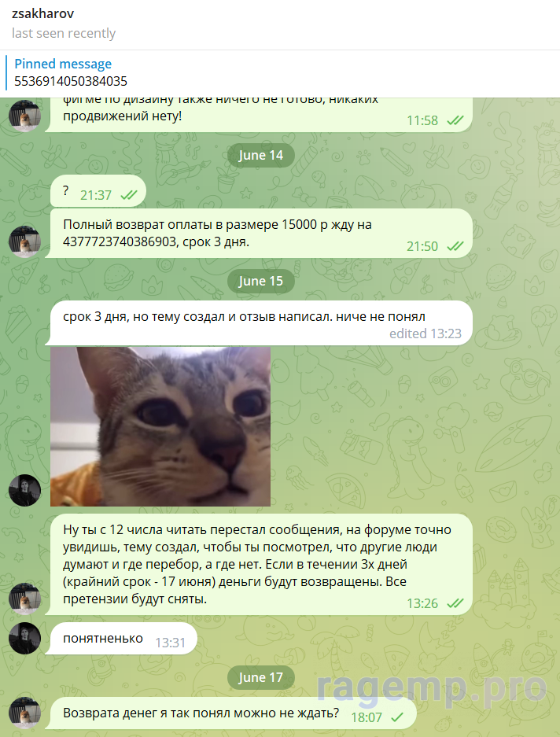Viewport: 560px width, 737px height.
Task: Click the June 15 date badge
Action: point(260,281)
